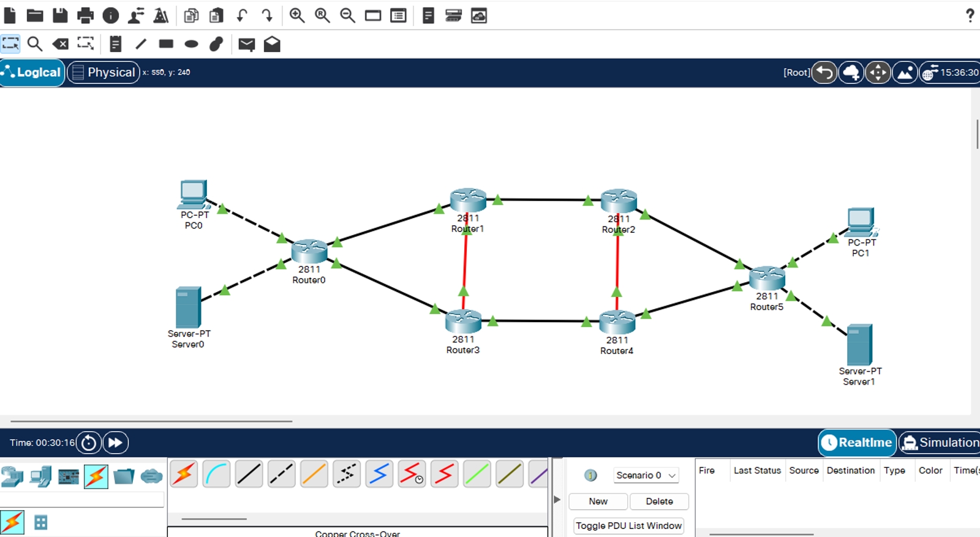Switch to Simulation mode
980x537 pixels.
point(940,443)
